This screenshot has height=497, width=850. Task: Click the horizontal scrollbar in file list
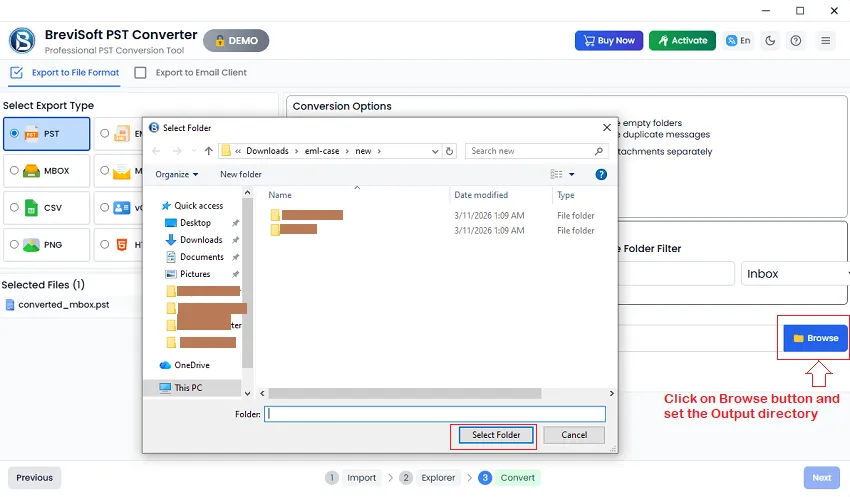coord(404,393)
